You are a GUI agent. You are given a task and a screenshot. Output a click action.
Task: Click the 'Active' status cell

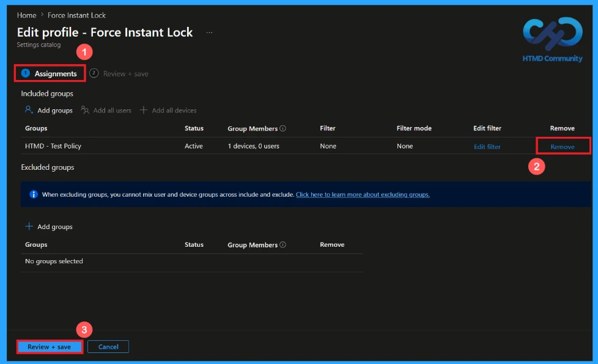tap(194, 146)
